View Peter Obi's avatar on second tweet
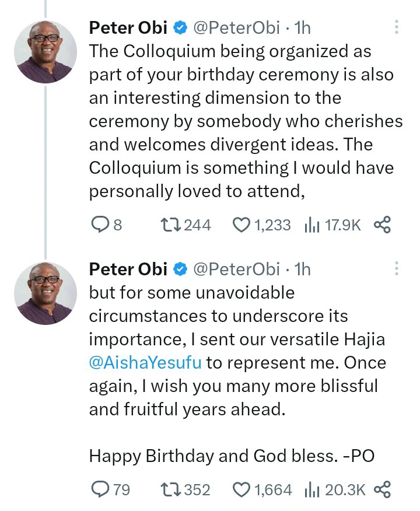 pos(45,293)
